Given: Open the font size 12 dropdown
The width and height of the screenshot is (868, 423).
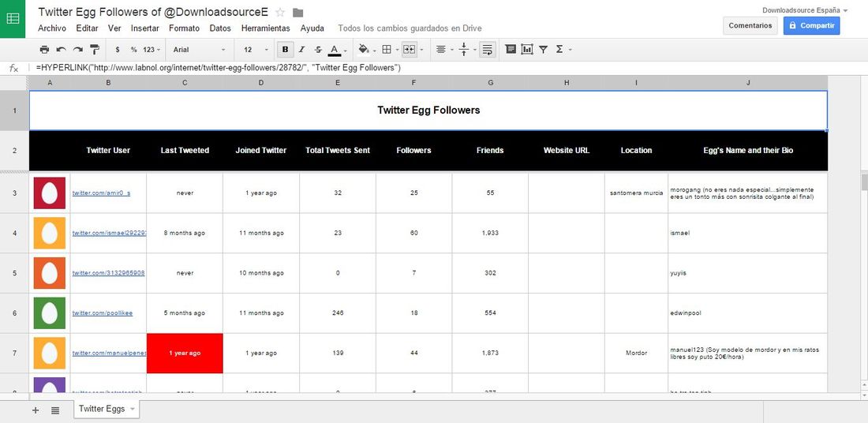Looking at the screenshot, I should [x=256, y=50].
